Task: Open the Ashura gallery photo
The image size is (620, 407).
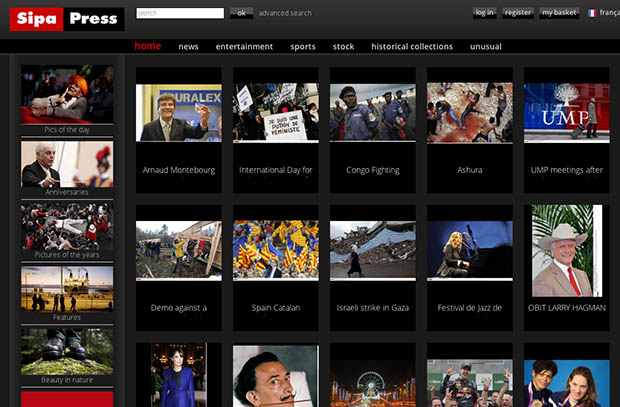Action: pos(470,112)
